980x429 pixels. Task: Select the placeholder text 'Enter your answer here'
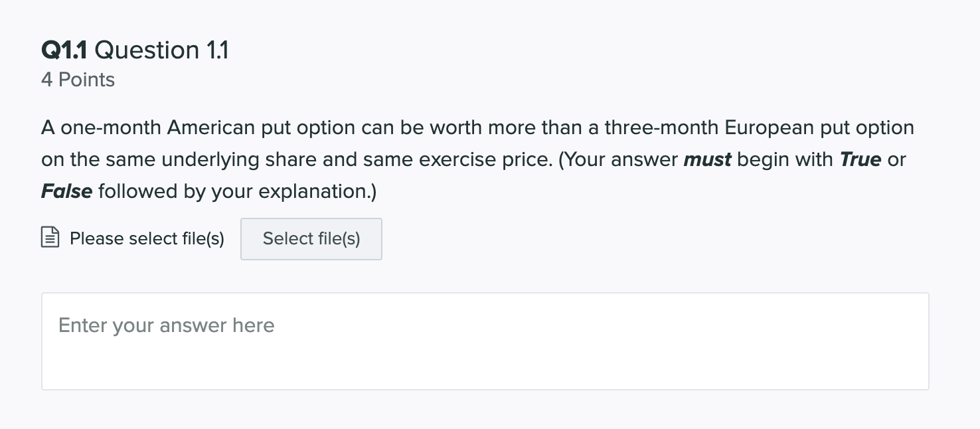(x=166, y=325)
